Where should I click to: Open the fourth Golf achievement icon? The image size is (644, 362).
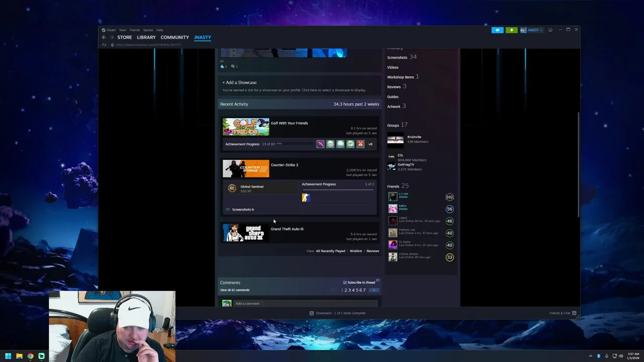tap(351, 144)
